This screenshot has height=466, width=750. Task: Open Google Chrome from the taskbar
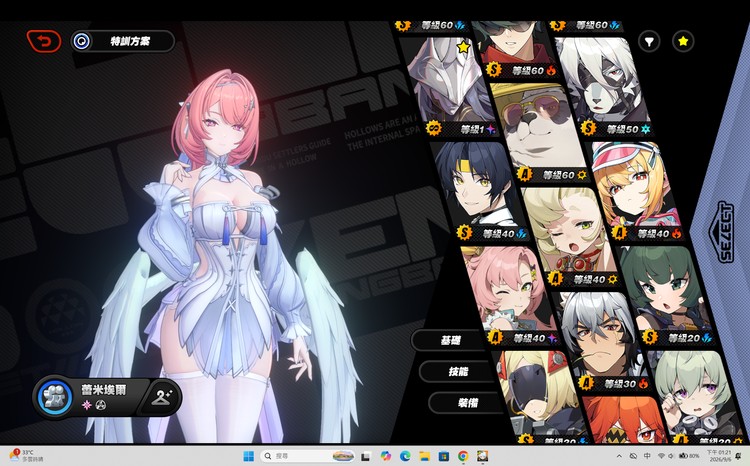[463, 456]
